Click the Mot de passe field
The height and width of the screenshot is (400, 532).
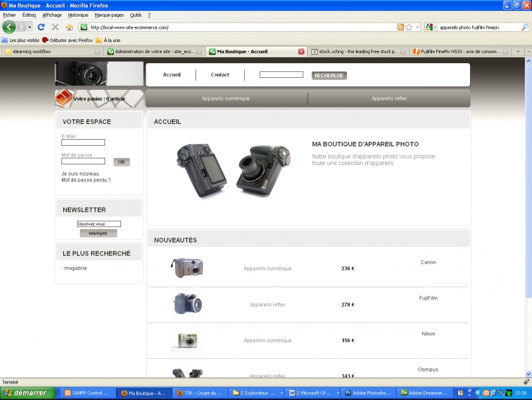tap(83, 161)
